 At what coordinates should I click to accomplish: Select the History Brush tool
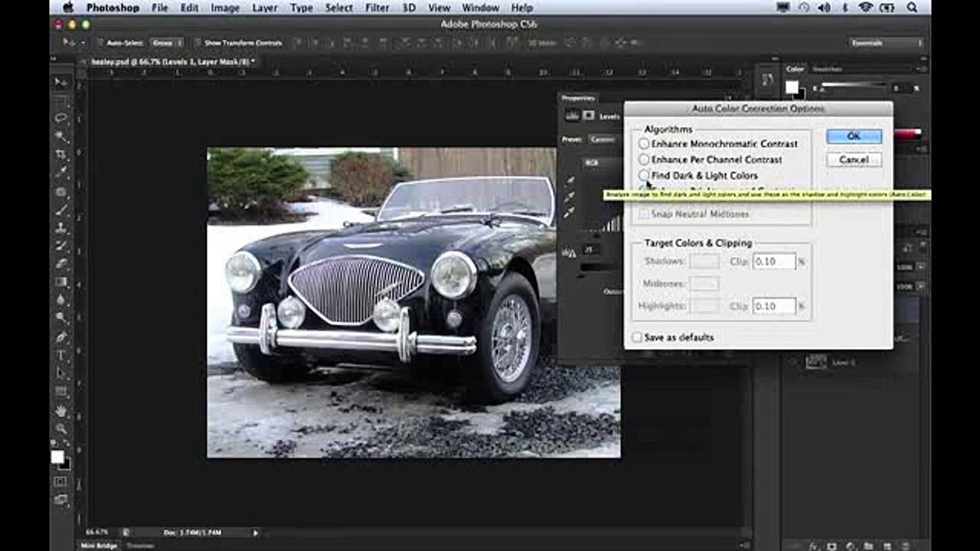pyautogui.click(x=60, y=245)
